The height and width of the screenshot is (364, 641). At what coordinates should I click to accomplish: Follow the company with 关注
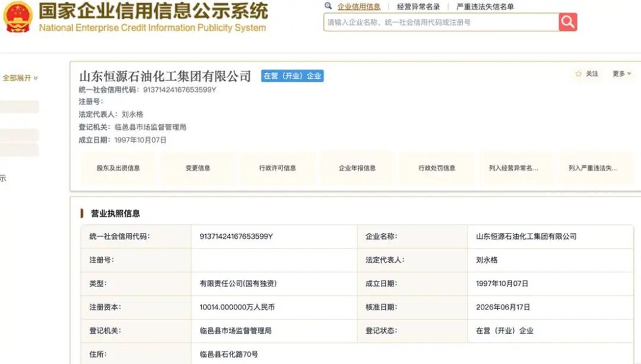tap(592, 74)
